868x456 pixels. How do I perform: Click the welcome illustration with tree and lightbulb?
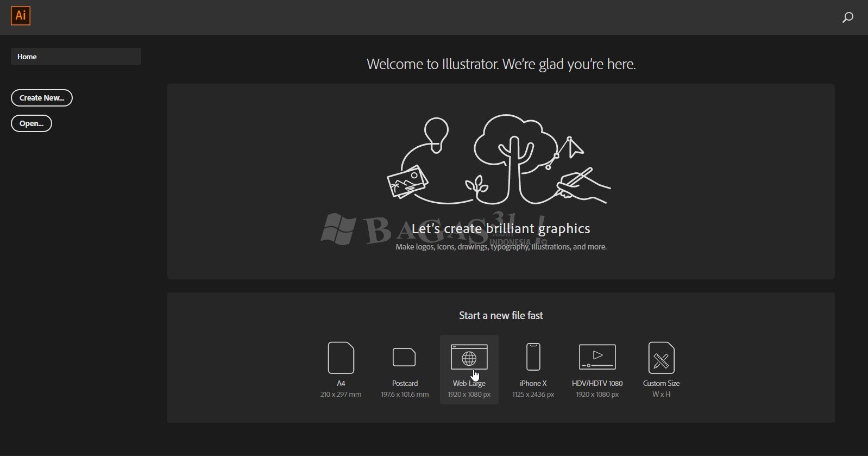click(499, 159)
